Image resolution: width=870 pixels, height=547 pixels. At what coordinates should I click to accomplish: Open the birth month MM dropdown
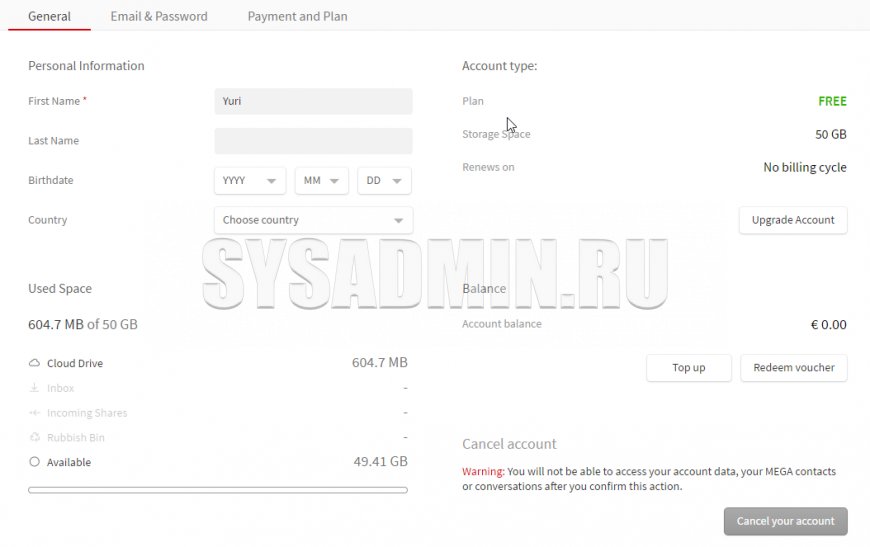click(322, 181)
